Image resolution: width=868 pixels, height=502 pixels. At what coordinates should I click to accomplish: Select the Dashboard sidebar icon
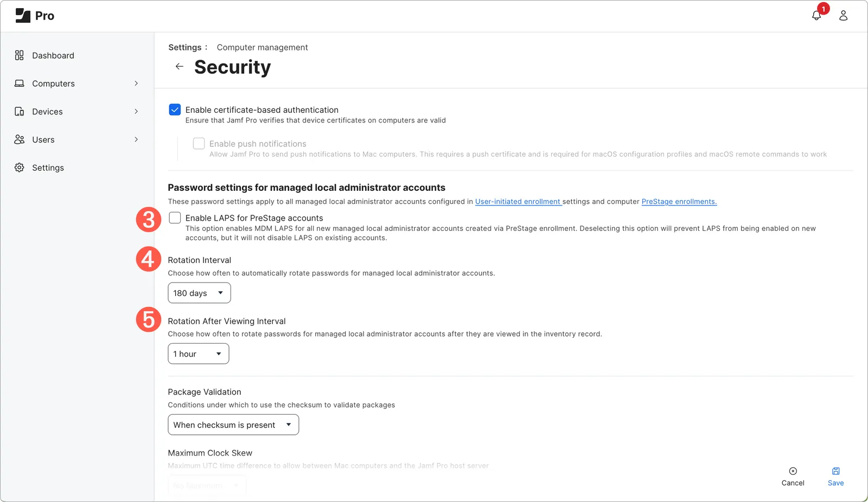19,55
